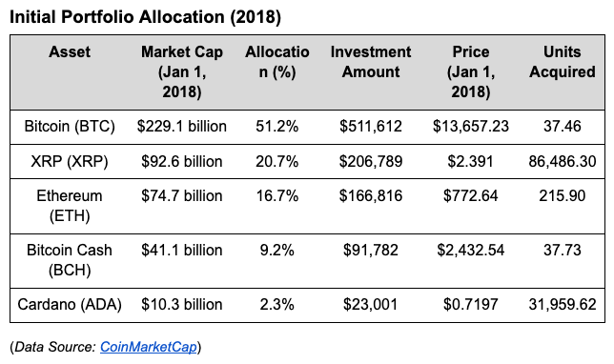Select the Ethereum (ETH) asset cell
Screen dimensions: 614x364
(x=70, y=206)
